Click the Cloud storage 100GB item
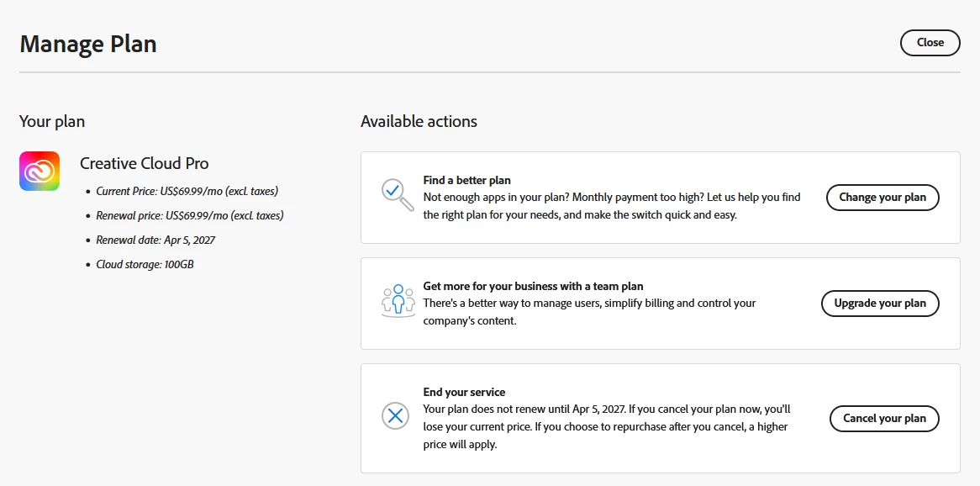Viewport: 980px width, 486px height. tap(145, 264)
